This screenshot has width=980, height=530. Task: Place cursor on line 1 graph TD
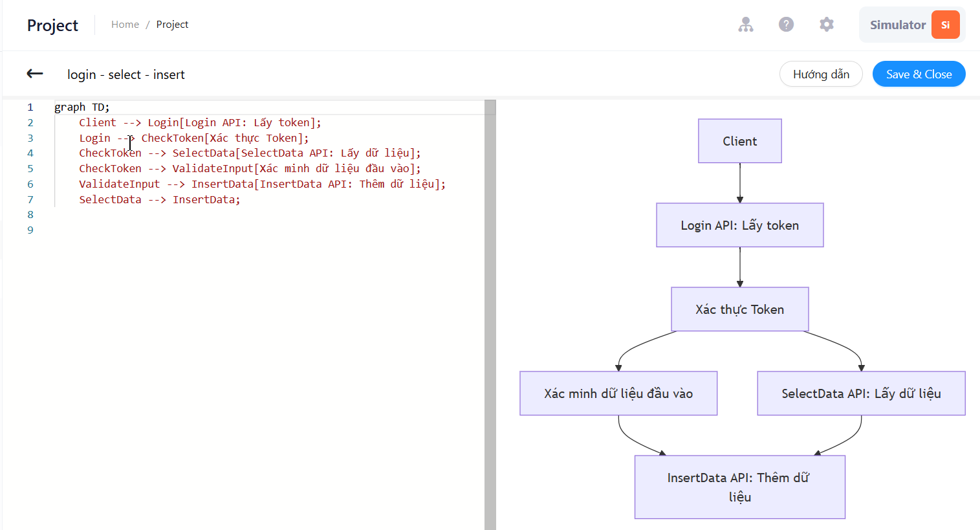(82, 107)
